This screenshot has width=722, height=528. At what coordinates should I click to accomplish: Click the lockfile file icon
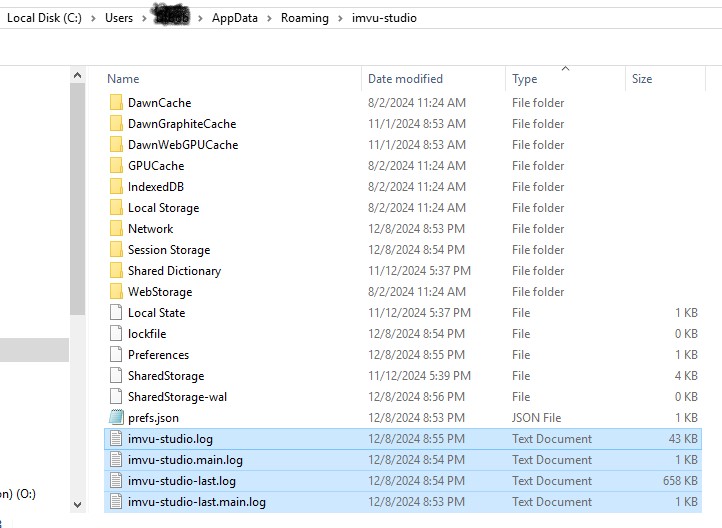(116, 334)
